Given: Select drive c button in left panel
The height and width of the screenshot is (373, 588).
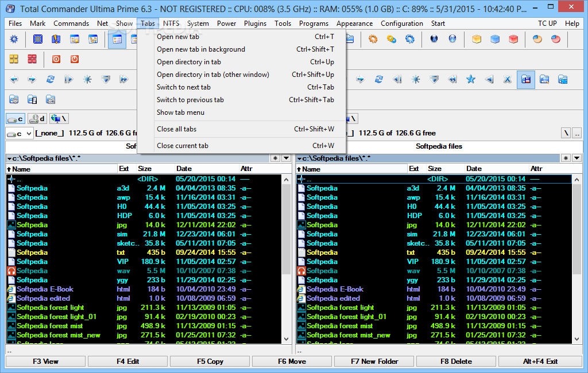Looking at the screenshot, I should pos(16,119).
